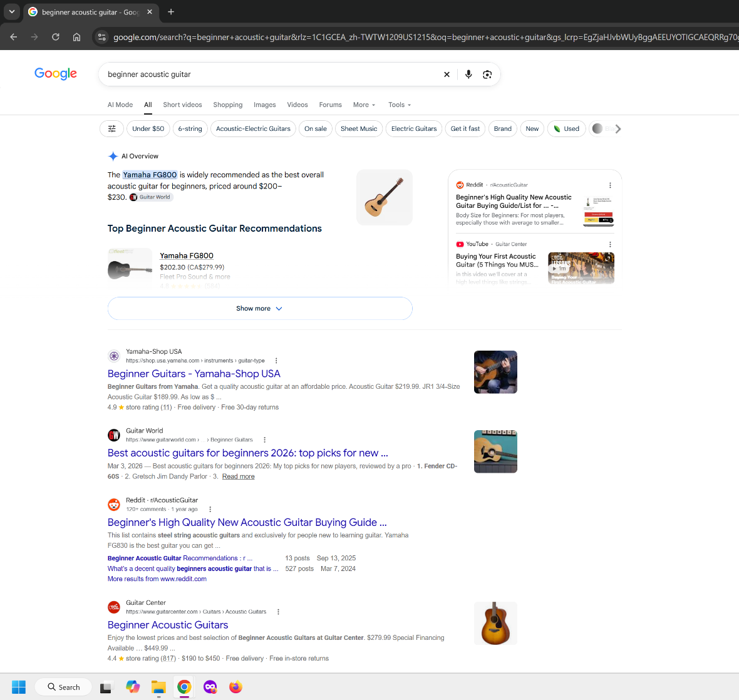The height and width of the screenshot is (700, 739).
Task: Toggle the Under $50 filter chip
Action: [148, 128]
